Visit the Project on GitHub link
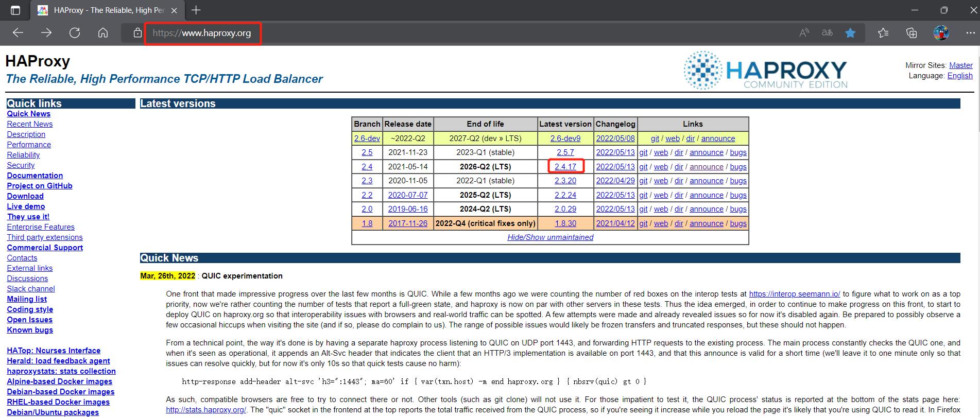The image size is (980, 417). coord(40,186)
